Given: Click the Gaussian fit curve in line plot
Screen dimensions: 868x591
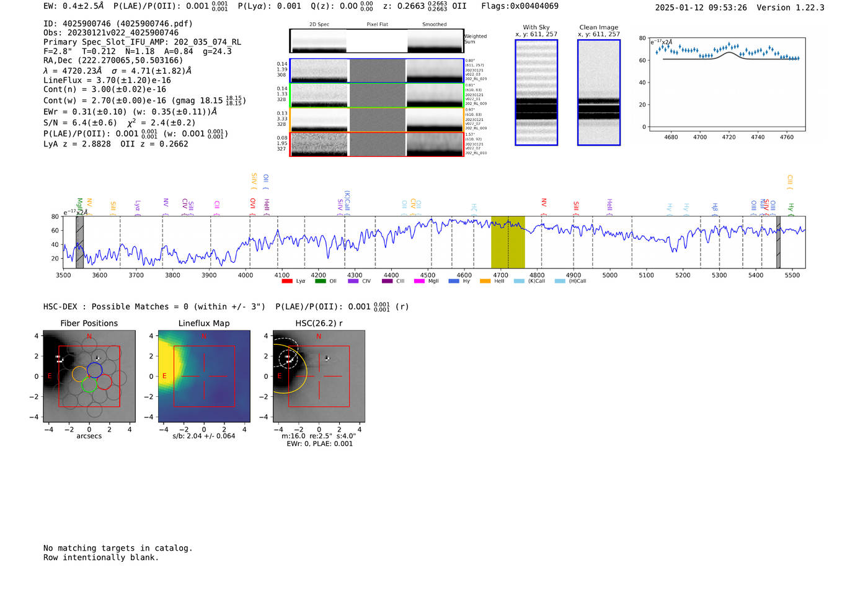Looking at the screenshot, I should [x=730, y=53].
